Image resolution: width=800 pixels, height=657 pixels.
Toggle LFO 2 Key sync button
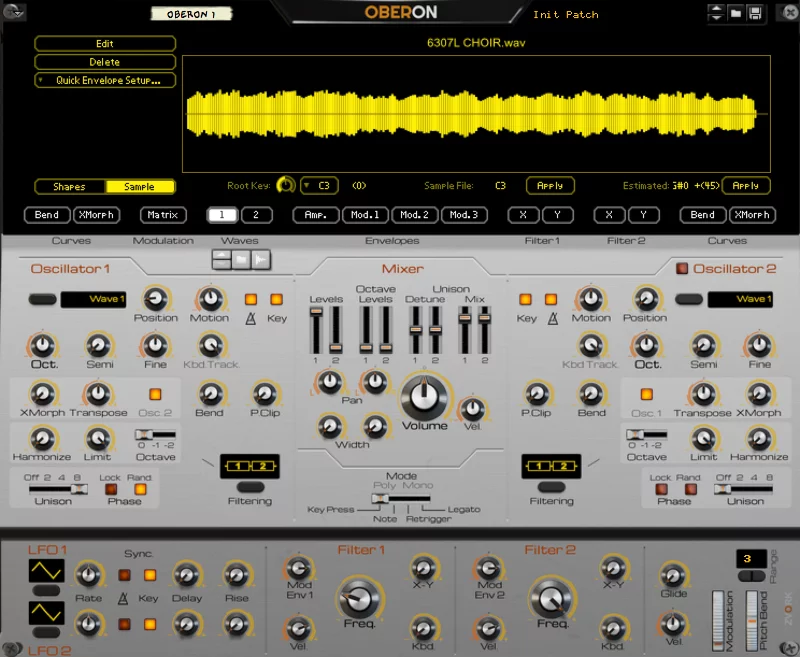coord(150,624)
